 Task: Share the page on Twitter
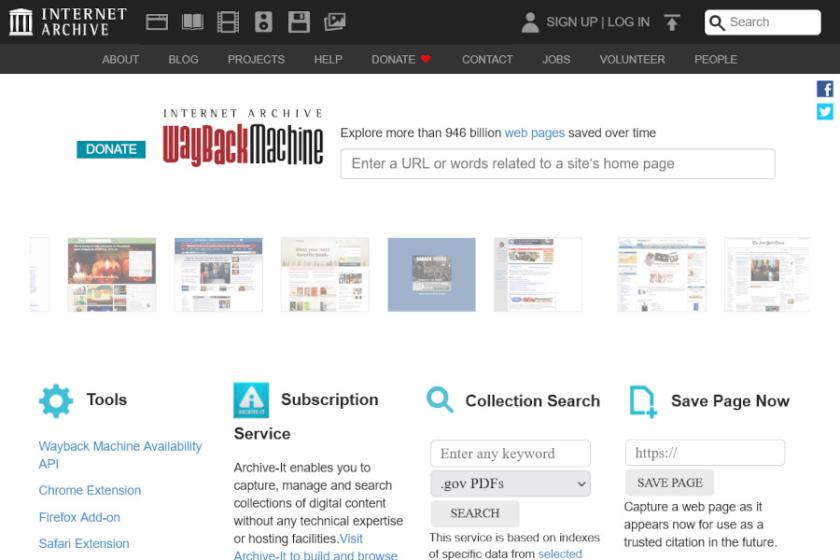(824, 111)
